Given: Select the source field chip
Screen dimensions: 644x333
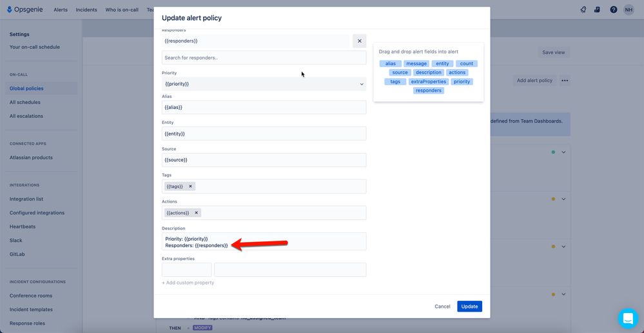Looking at the screenshot, I should (x=400, y=72).
